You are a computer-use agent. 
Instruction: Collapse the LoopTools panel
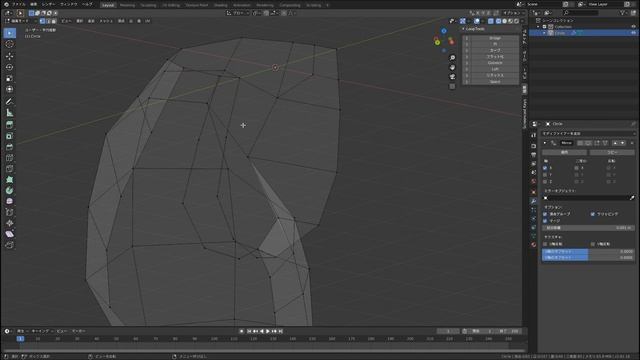pos(464,29)
